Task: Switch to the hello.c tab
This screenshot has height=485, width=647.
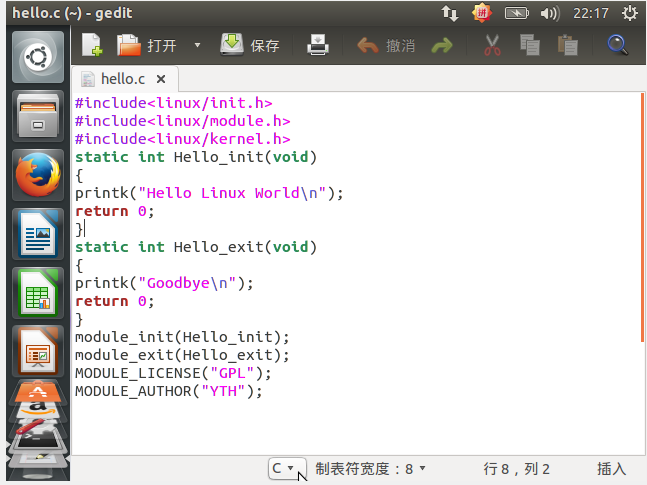Action: [x=123, y=79]
